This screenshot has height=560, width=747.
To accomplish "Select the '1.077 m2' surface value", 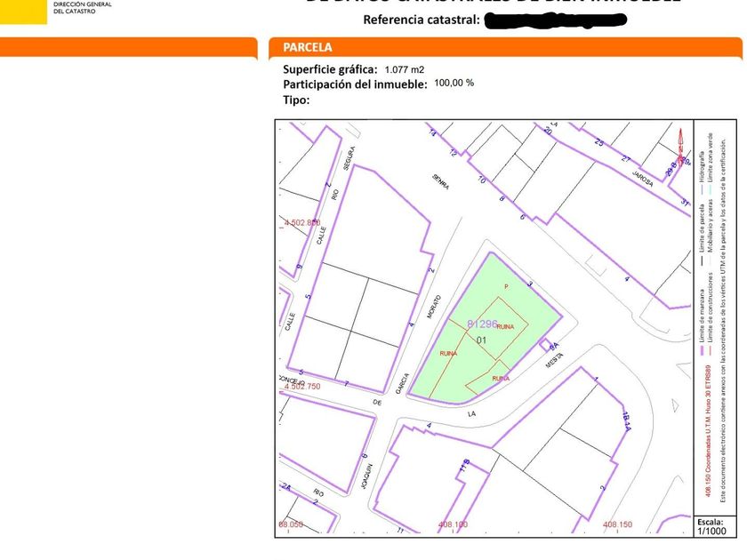I will pos(405,69).
